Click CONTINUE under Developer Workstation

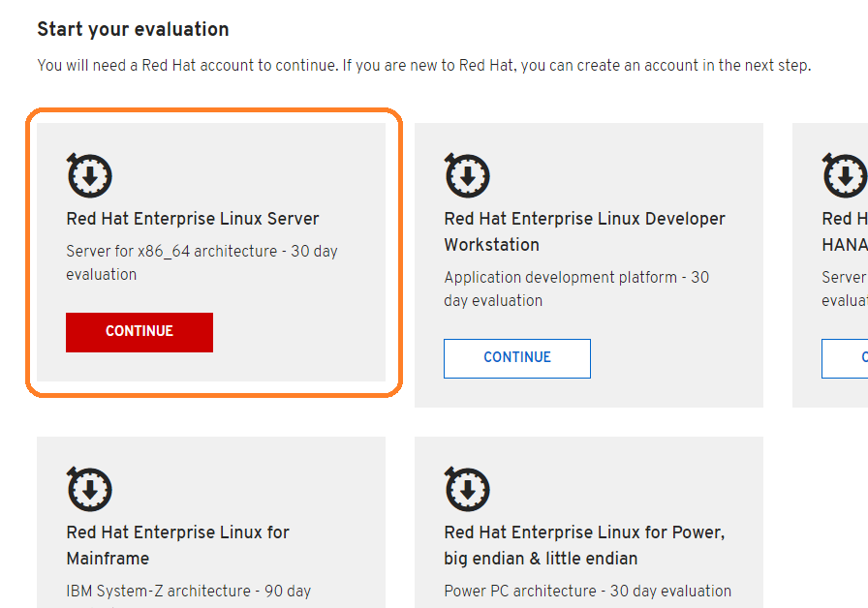tap(517, 358)
